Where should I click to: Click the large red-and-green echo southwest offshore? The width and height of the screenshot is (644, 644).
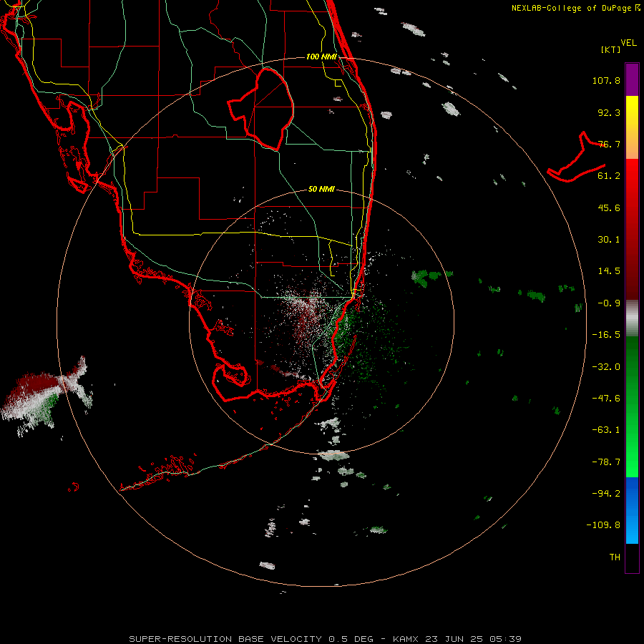46,396
